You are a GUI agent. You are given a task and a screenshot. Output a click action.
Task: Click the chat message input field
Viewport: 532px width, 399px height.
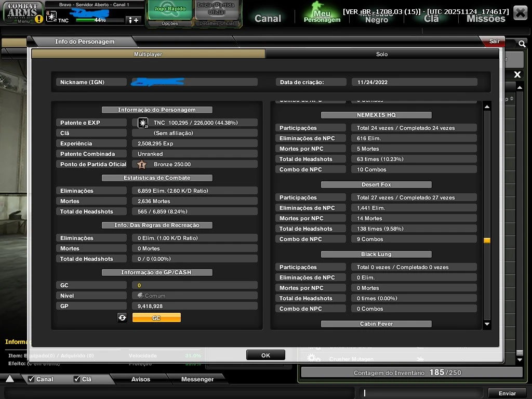pos(422,393)
